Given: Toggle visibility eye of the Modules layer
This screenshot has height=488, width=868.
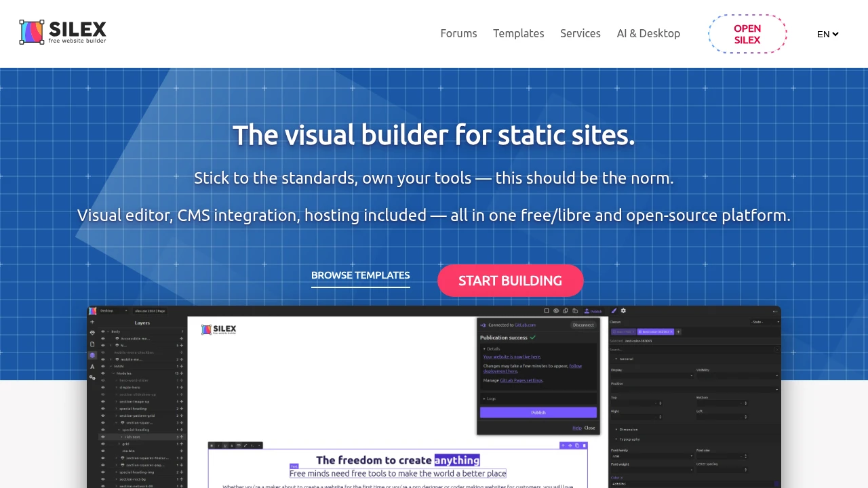Looking at the screenshot, I should pos(103,373).
